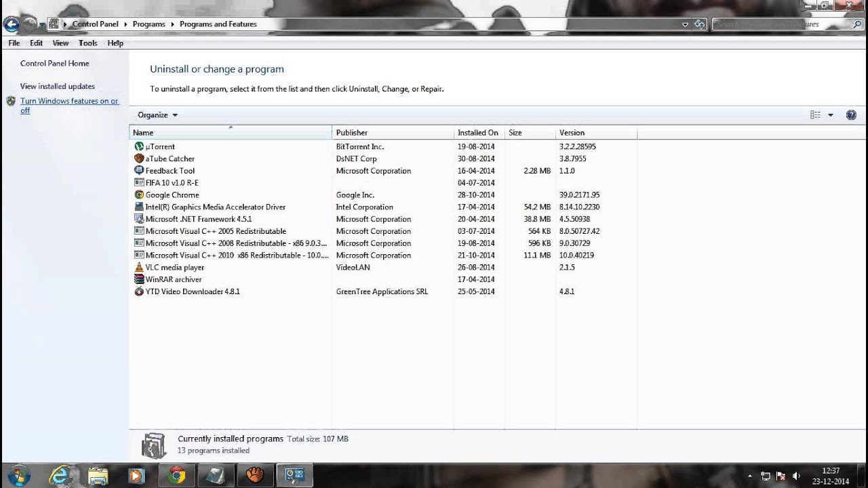This screenshot has width=868, height=488.
Task: Open Google Chrome from the taskbar
Action: coord(177,476)
